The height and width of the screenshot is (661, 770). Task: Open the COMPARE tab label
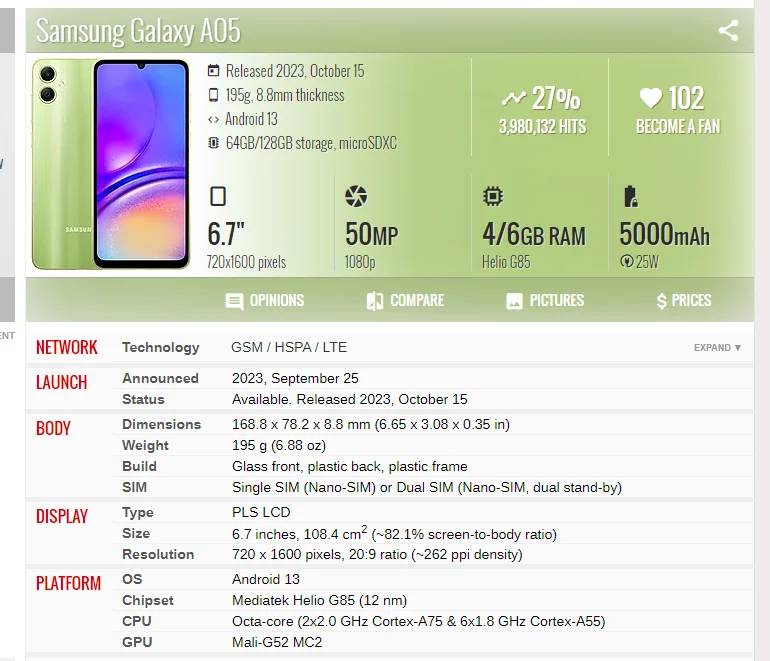coord(417,300)
